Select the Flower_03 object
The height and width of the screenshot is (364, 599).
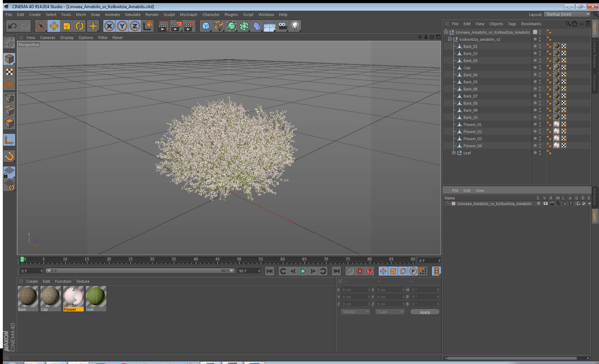coord(472,139)
